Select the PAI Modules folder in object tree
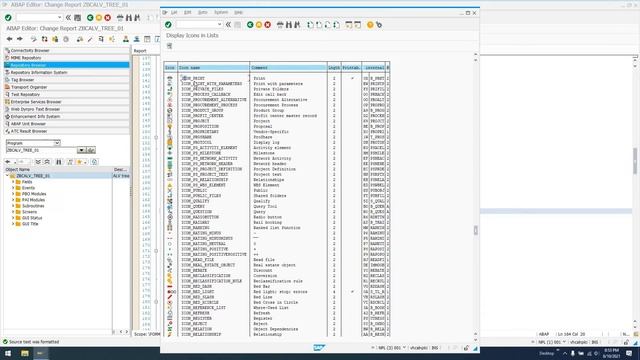 (33, 200)
